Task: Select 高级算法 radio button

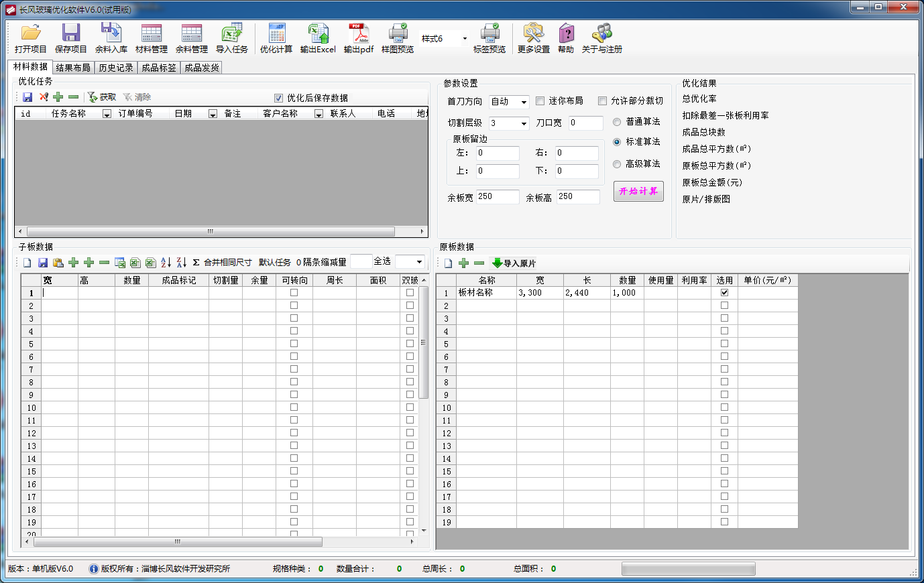Action: (617, 164)
